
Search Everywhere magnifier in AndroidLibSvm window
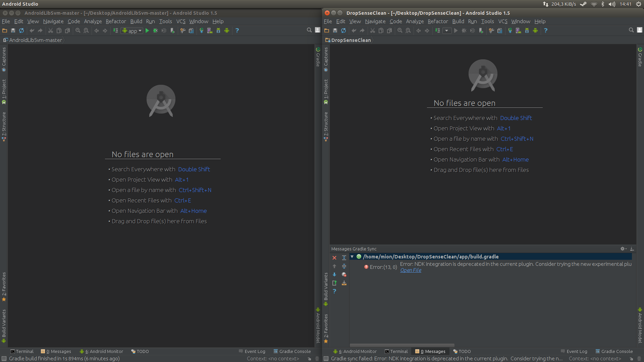point(309,30)
